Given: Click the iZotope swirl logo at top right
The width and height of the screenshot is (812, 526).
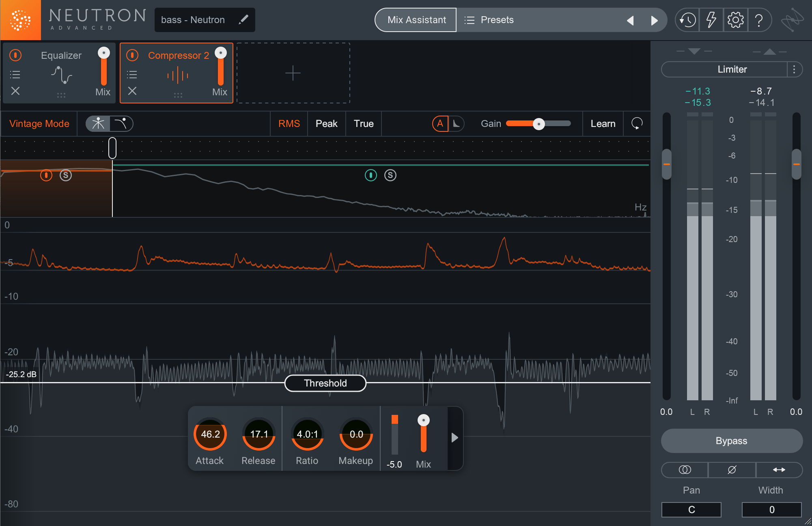Looking at the screenshot, I should pyautogui.click(x=792, y=20).
